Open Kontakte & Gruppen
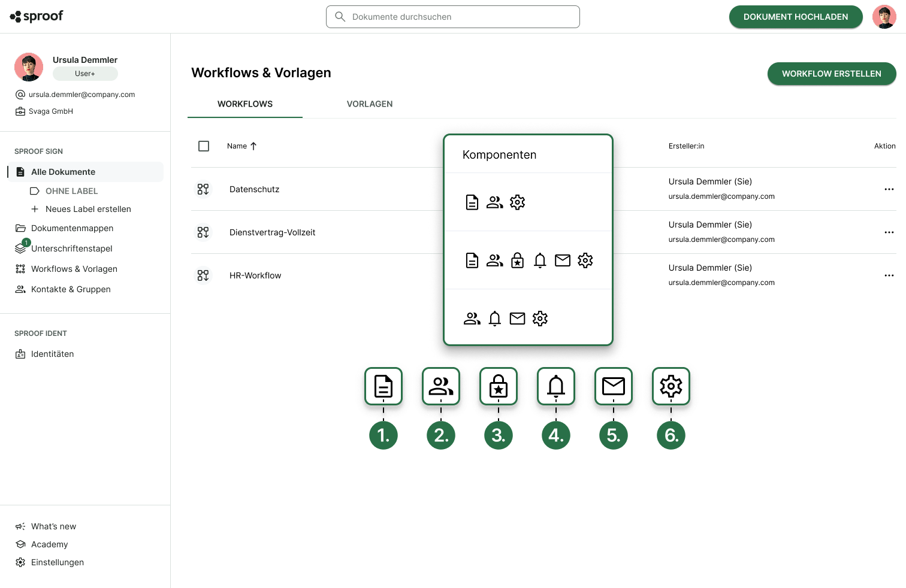 [x=71, y=289]
